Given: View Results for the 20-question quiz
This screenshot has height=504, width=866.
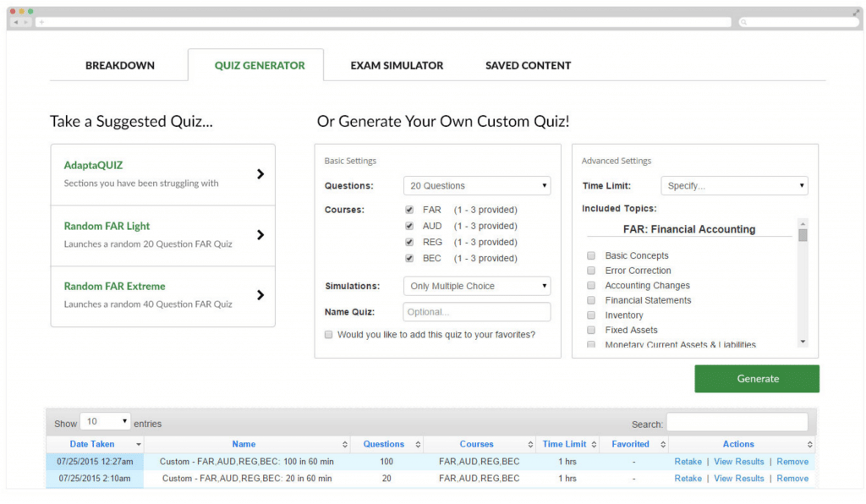Looking at the screenshot, I should pos(738,479).
